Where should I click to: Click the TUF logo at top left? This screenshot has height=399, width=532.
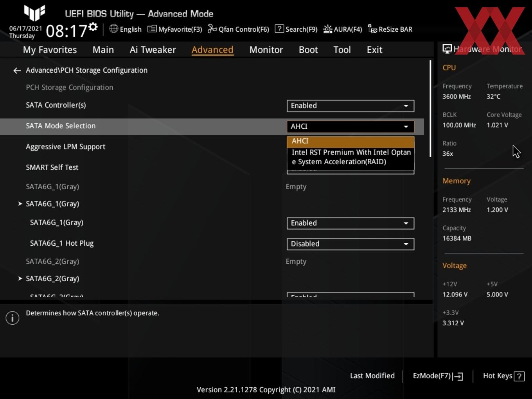(34, 13)
